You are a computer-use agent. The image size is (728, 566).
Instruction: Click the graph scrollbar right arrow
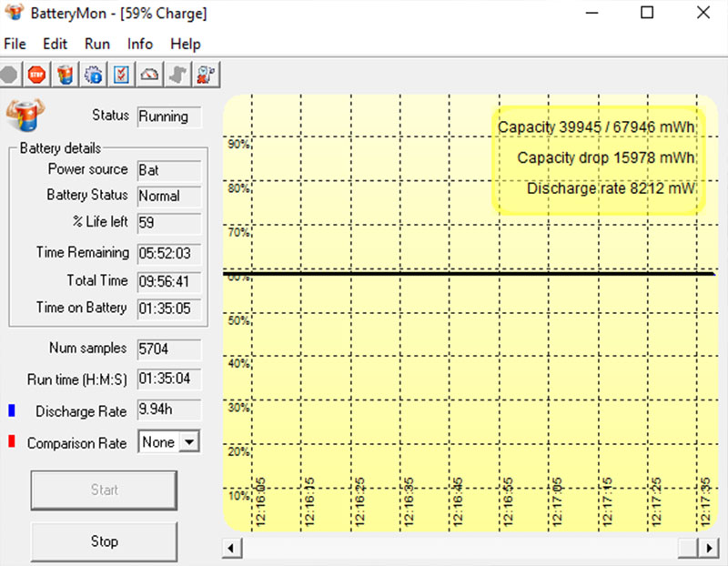[708, 548]
